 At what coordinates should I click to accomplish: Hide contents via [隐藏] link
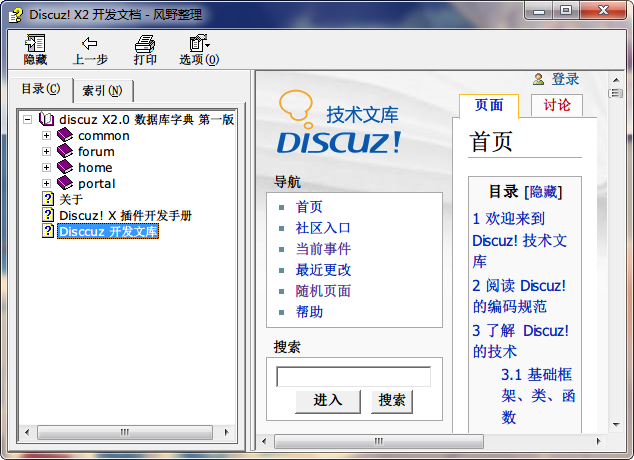(543, 192)
